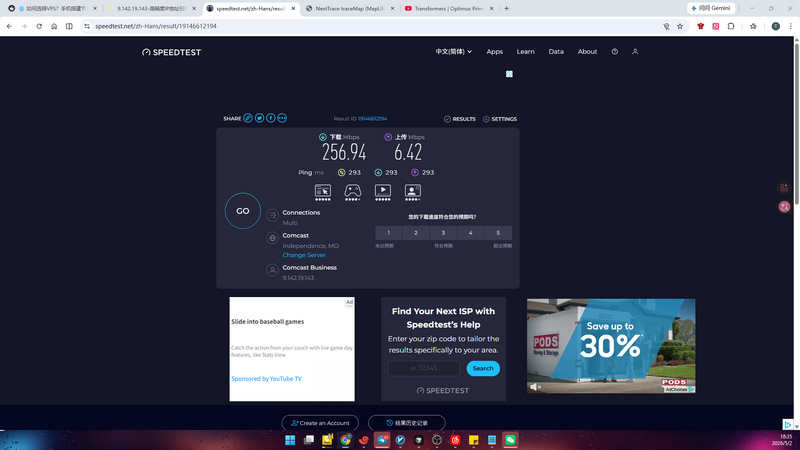The image size is (800, 450).
Task: Click the Speedtest logo in header
Action: [x=171, y=52]
